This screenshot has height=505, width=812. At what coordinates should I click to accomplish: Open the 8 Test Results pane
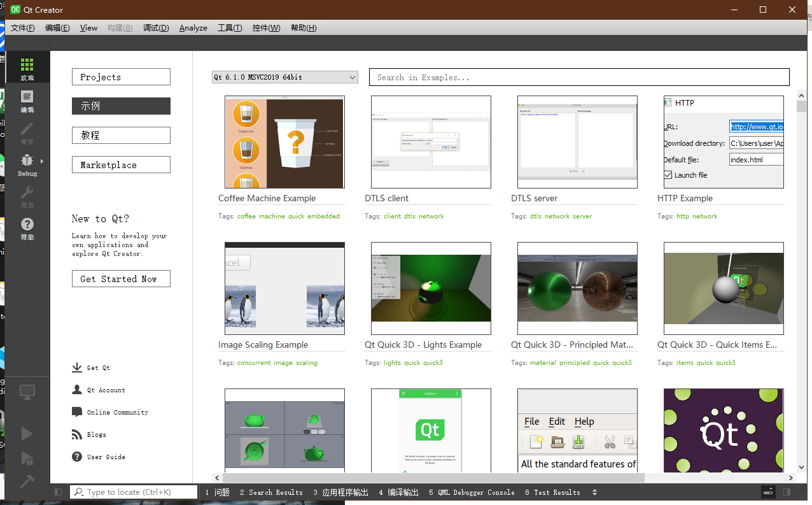pos(552,492)
